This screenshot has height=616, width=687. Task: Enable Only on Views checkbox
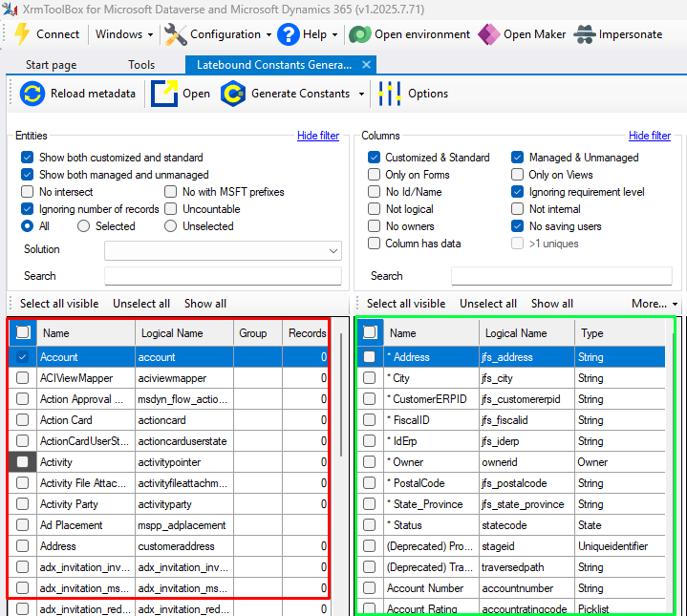pos(517,174)
